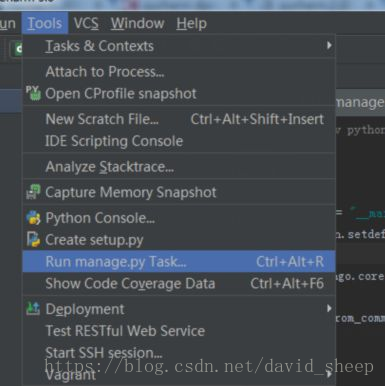Image resolution: width=385 pixels, height=386 pixels.
Task: Expand the Deployment submenu arrow
Action: (329, 308)
